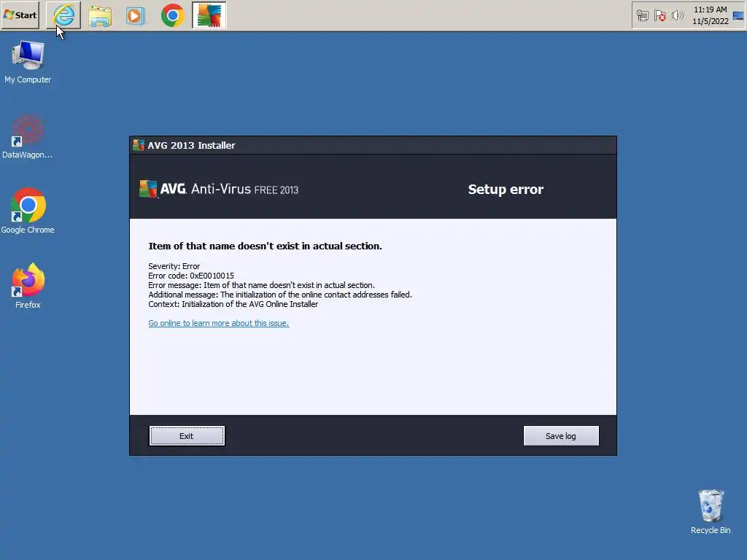The width and height of the screenshot is (747, 560).
Task: Click the 'Additional message' line
Action: (x=280, y=295)
